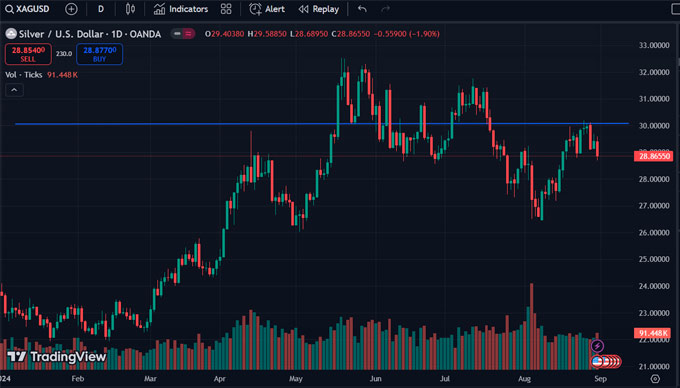680x388 pixels.
Task: Click the tall red volume bar in August
Action: [x=532, y=326]
